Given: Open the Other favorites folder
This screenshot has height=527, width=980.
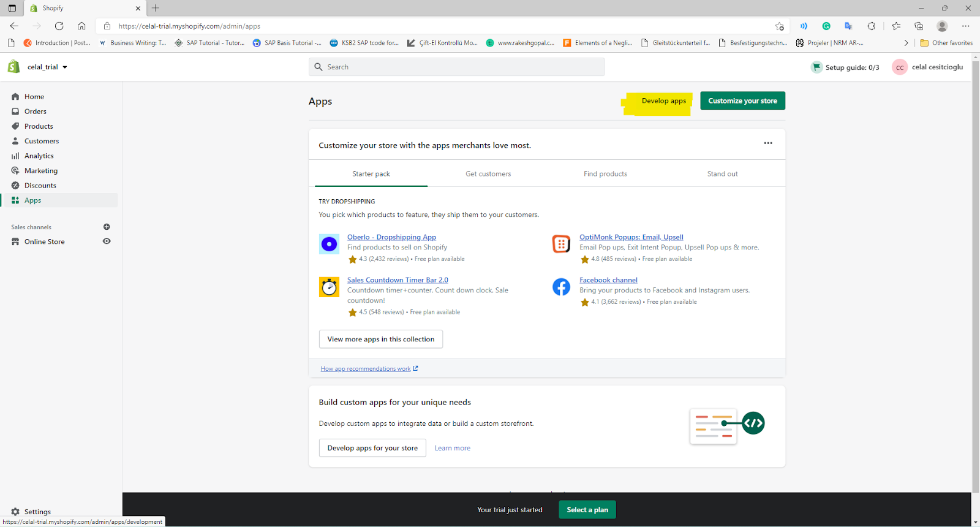Looking at the screenshot, I should [946, 43].
